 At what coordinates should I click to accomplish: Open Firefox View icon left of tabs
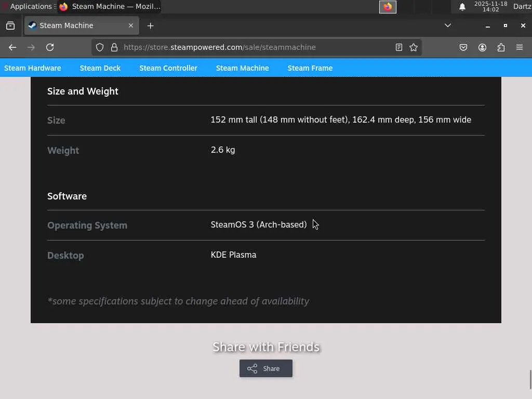10,26
